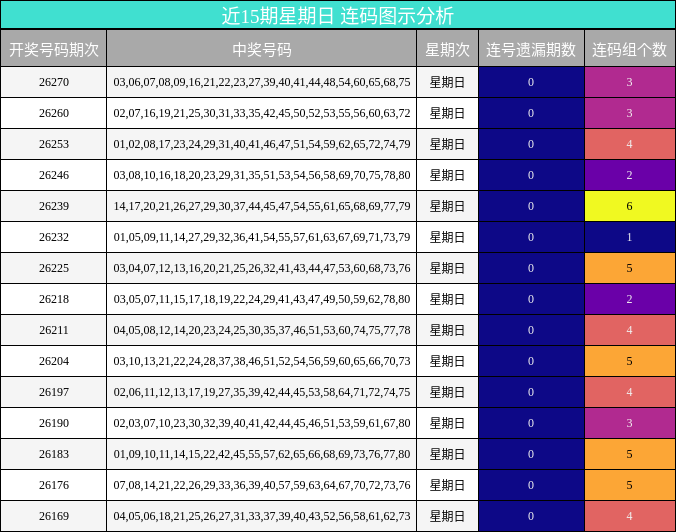The width and height of the screenshot is (676, 532).
Task: Click draw number 26232
Action: [x=54, y=237]
